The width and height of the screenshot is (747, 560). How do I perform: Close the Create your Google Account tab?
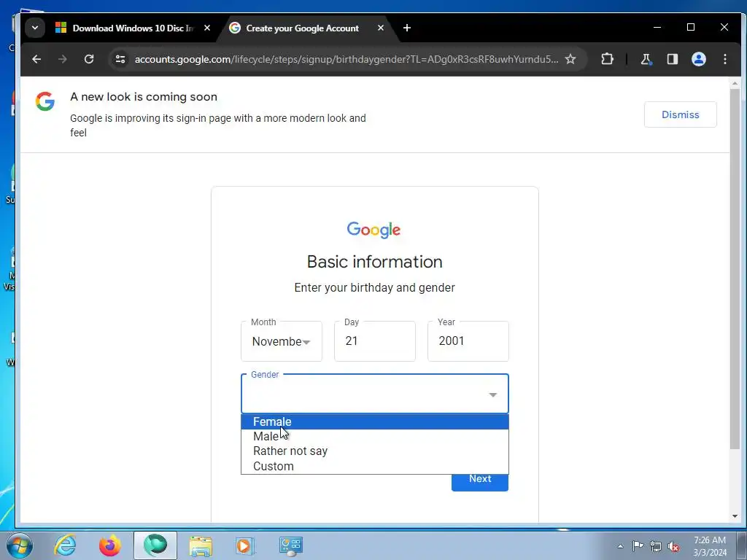point(380,28)
